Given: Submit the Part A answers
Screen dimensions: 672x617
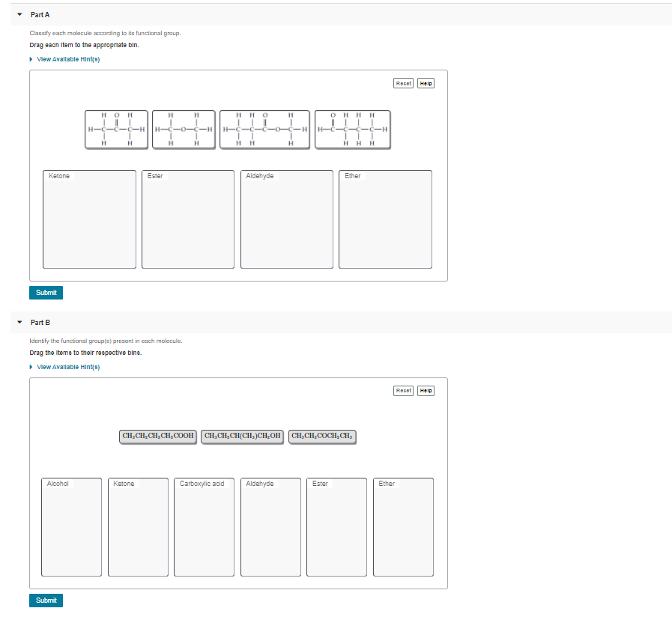Looking at the screenshot, I should click(x=46, y=293).
